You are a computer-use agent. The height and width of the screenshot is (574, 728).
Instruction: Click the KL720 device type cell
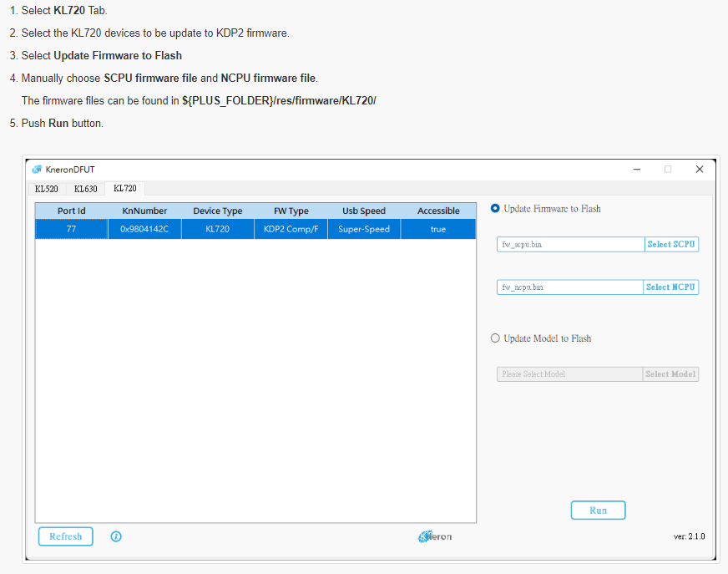pos(218,229)
